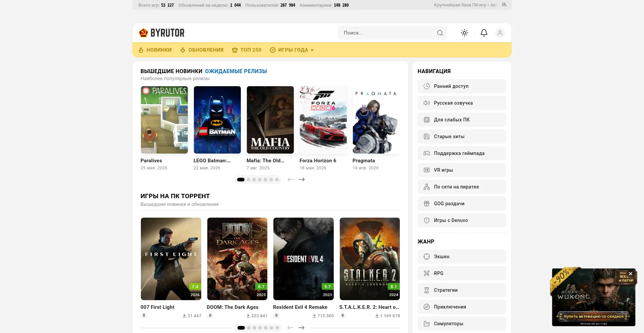Click the Русская озвучка speaker icon
The image size is (644, 333).
pyautogui.click(x=427, y=103)
